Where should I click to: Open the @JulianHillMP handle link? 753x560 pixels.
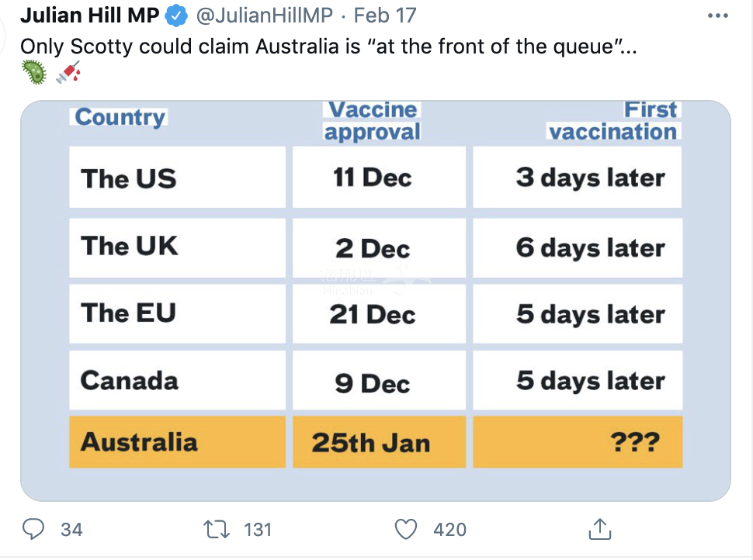point(265,16)
